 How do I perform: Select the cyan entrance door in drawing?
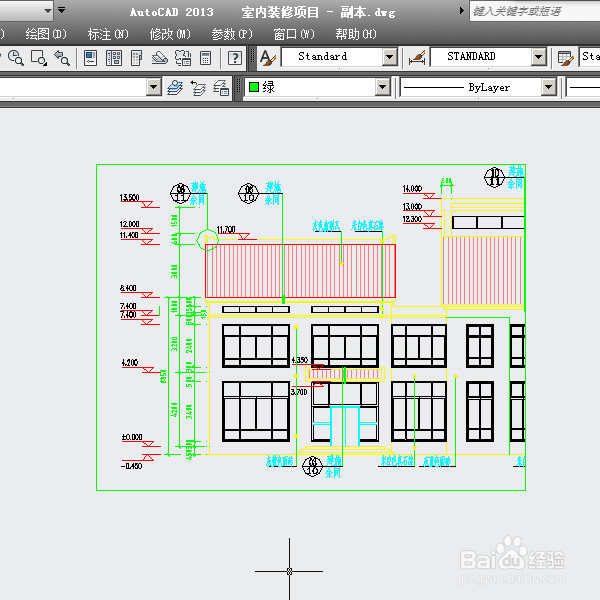click(345, 426)
